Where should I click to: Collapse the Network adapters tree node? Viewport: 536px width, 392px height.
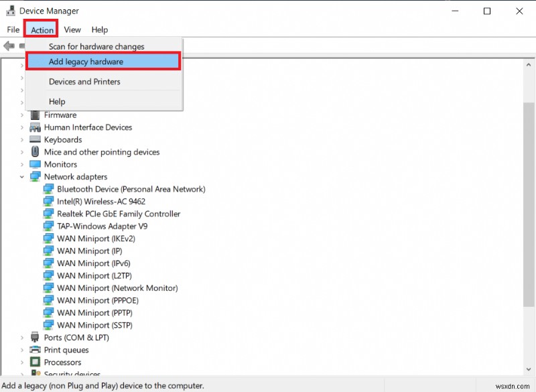click(22, 176)
